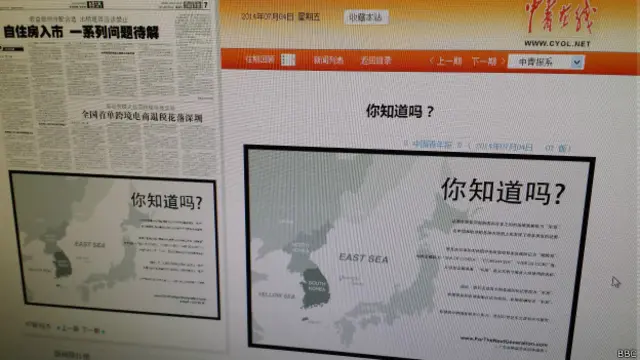Click the 收藏本站 bookmark button
Image resolution: width=640 pixels, height=360 pixels.
[366, 18]
